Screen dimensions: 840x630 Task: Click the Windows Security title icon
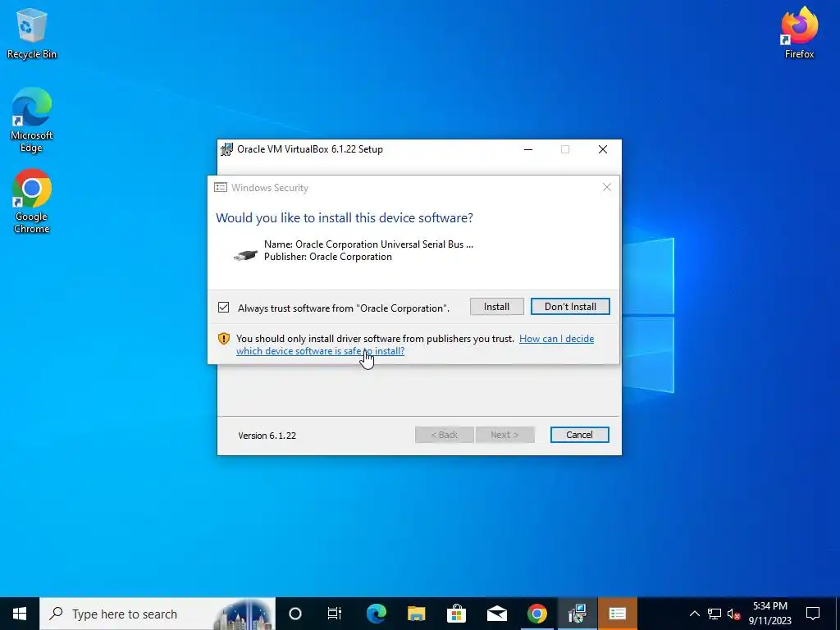(x=220, y=188)
